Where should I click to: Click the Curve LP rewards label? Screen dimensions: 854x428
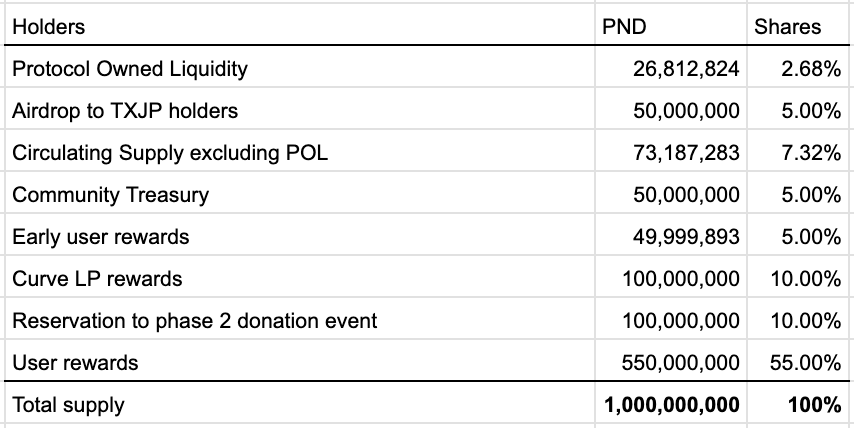click(97, 279)
